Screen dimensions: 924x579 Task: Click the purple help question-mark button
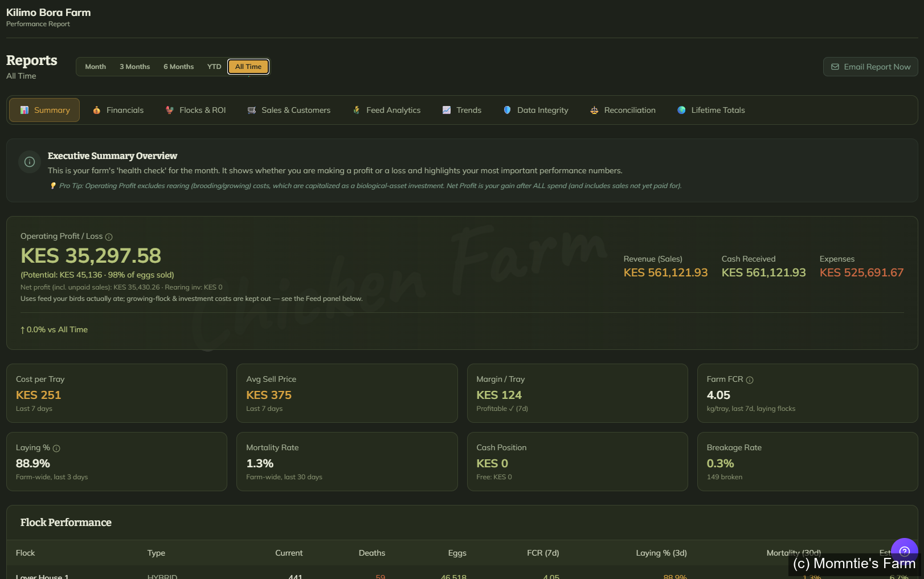(905, 552)
